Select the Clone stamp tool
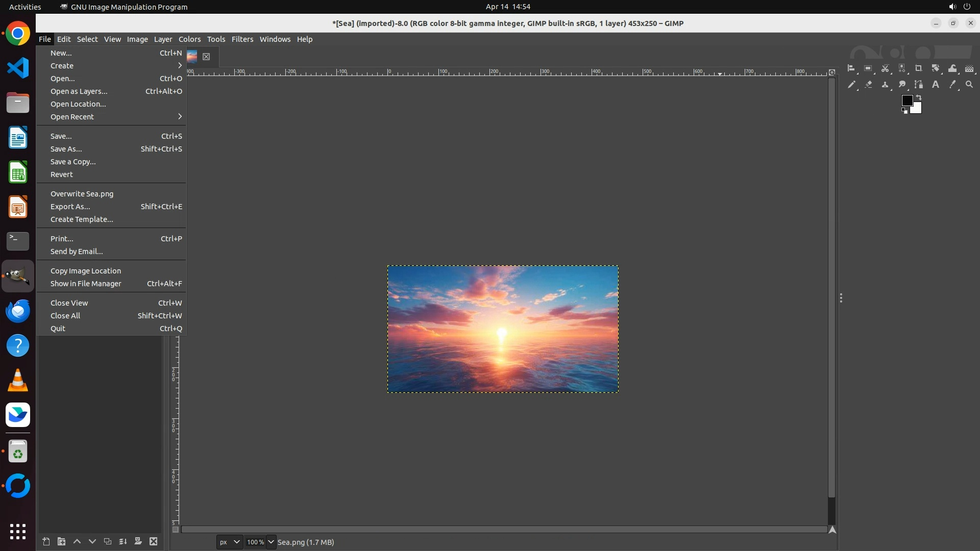The width and height of the screenshot is (980, 551). pyautogui.click(x=885, y=85)
